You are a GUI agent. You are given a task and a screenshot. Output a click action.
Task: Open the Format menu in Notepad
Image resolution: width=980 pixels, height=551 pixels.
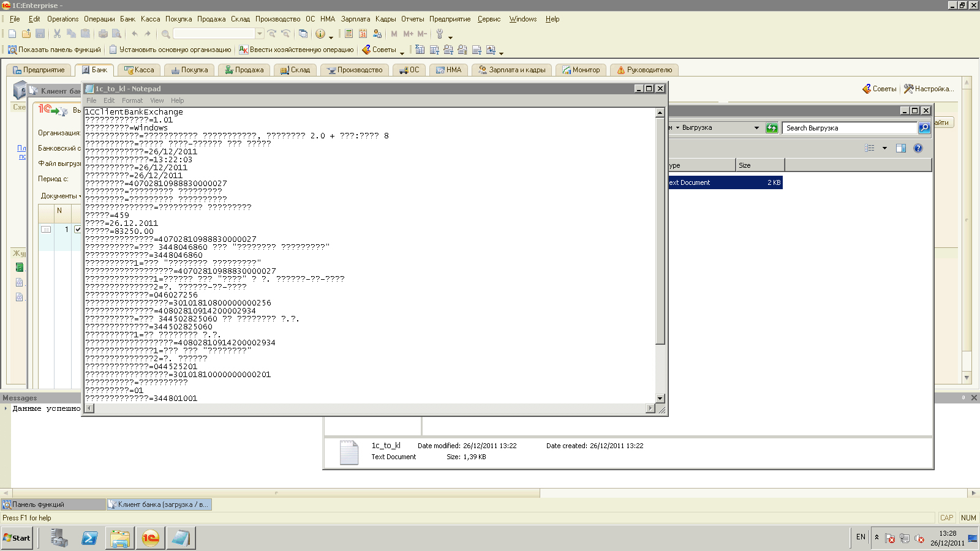[132, 100]
